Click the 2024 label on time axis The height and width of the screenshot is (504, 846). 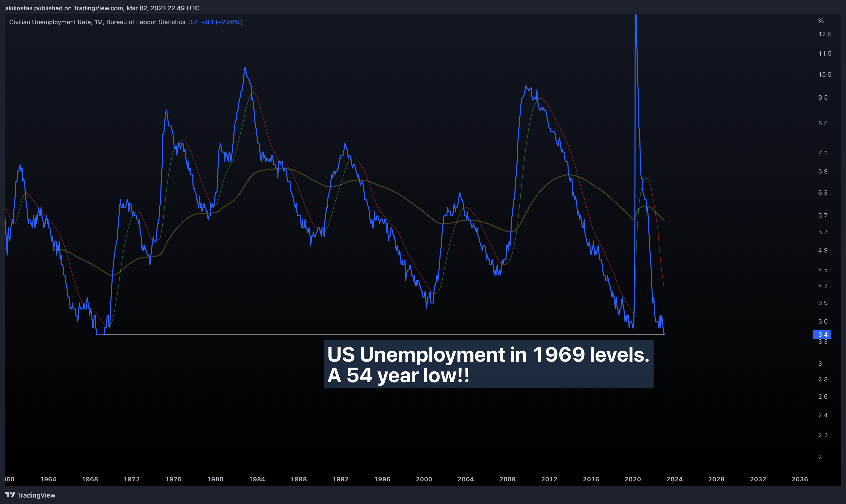coord(675,479)
